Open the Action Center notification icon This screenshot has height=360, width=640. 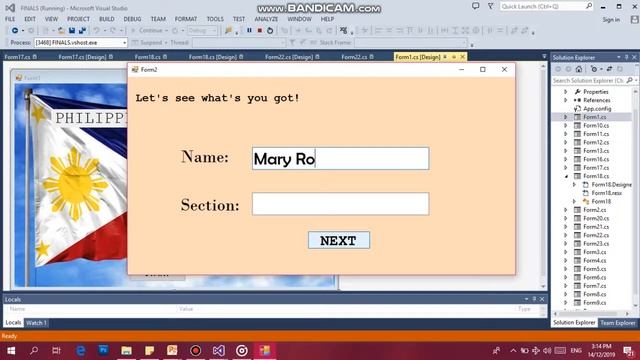click(628, 351)
